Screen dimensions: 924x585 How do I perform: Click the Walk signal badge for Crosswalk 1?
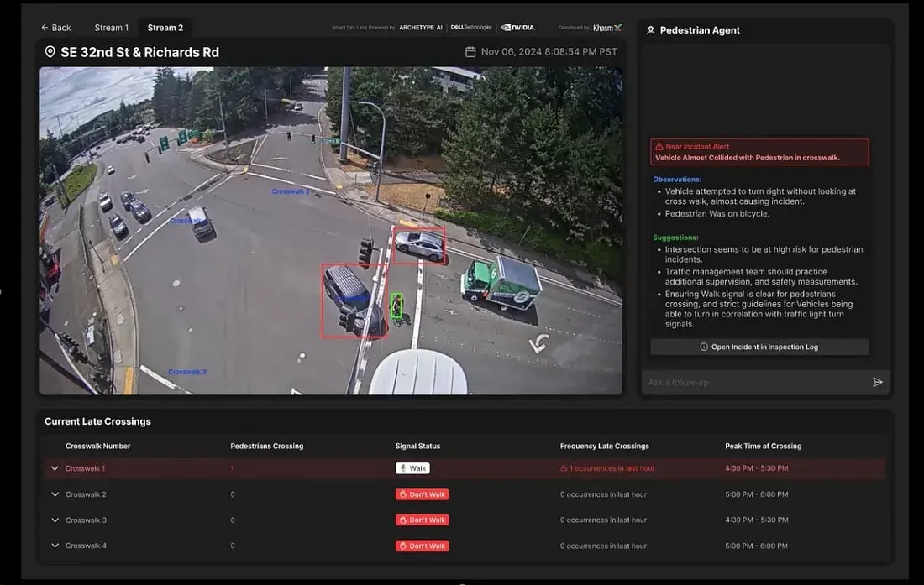[x=412, y=468]
